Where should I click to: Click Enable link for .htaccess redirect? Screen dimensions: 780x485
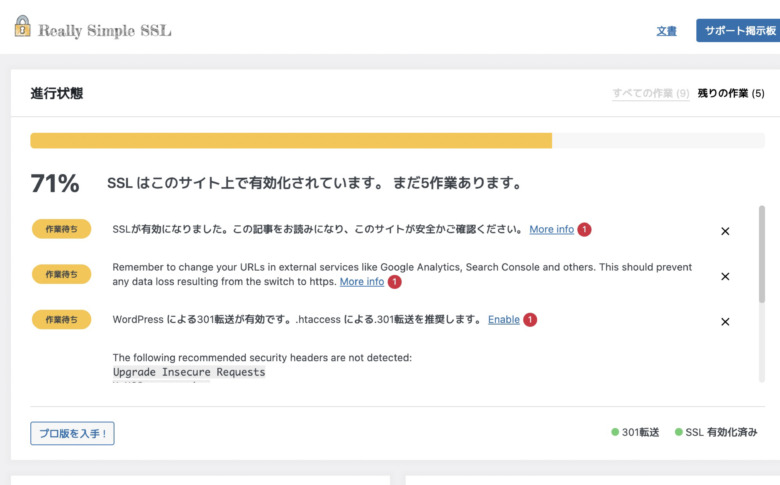(x=503, y=319)
